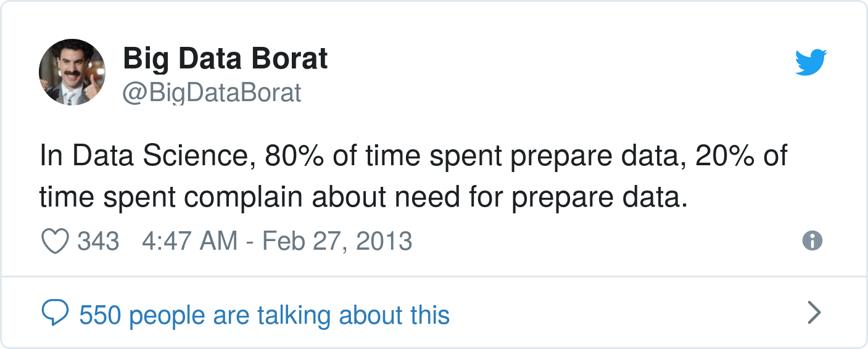Screen dimensions: 868x349
Task: Click the Big Data Borat display name
Action: coord(226,59)
